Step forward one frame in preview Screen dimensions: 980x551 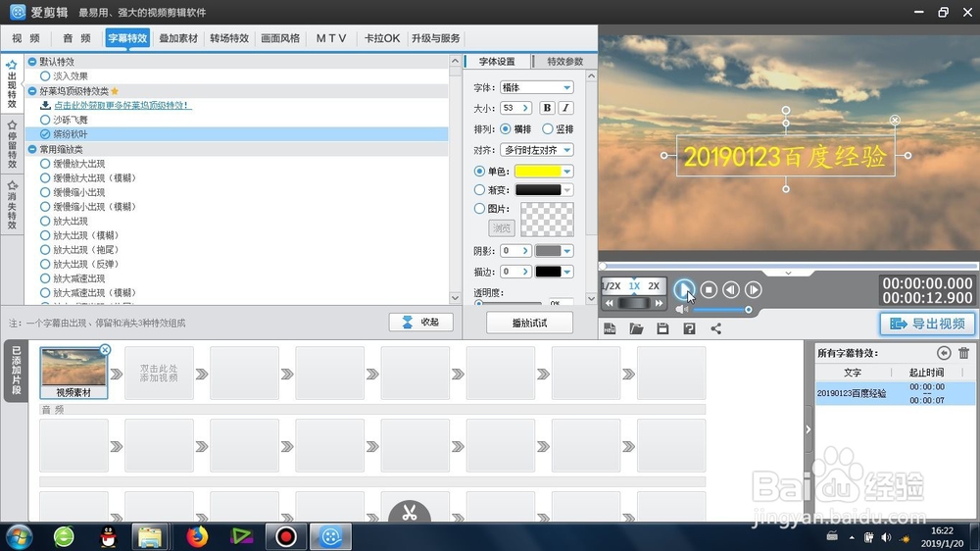click(x=753, y=289)
